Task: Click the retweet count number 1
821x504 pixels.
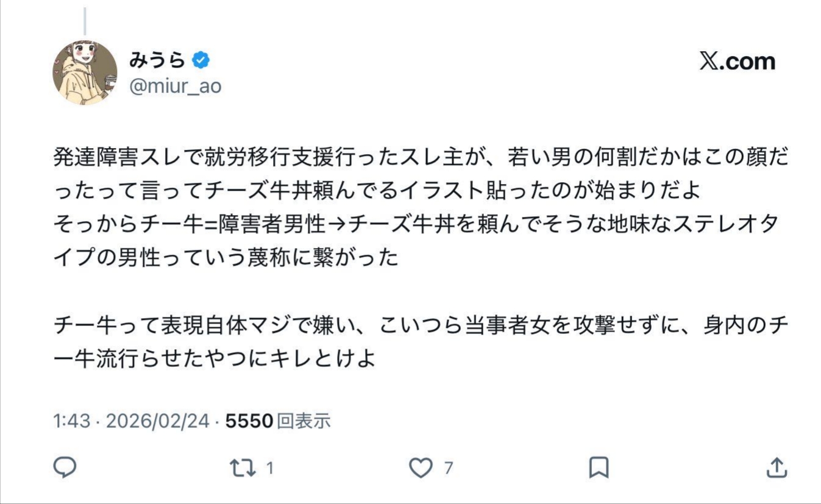Action: click(x=269, y=468)
